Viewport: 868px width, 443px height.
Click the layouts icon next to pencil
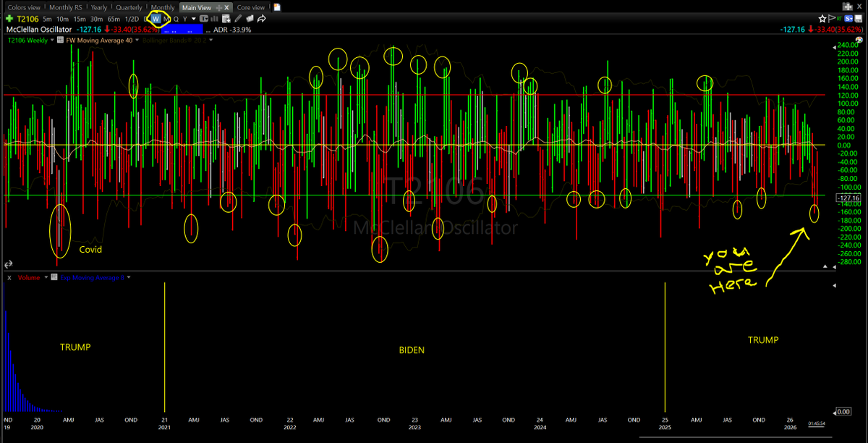[250, 19]
